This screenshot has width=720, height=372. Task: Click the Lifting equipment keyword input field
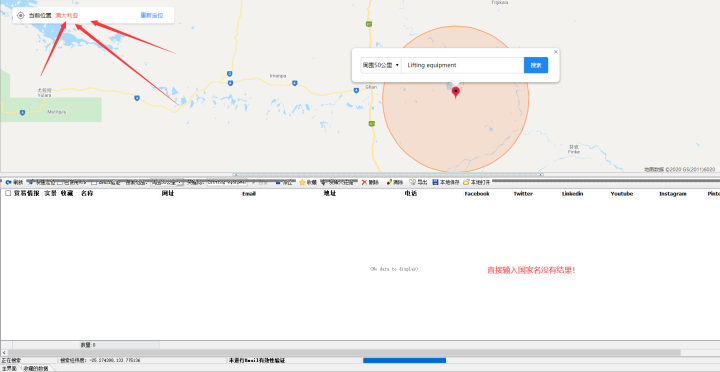[462, 65]
